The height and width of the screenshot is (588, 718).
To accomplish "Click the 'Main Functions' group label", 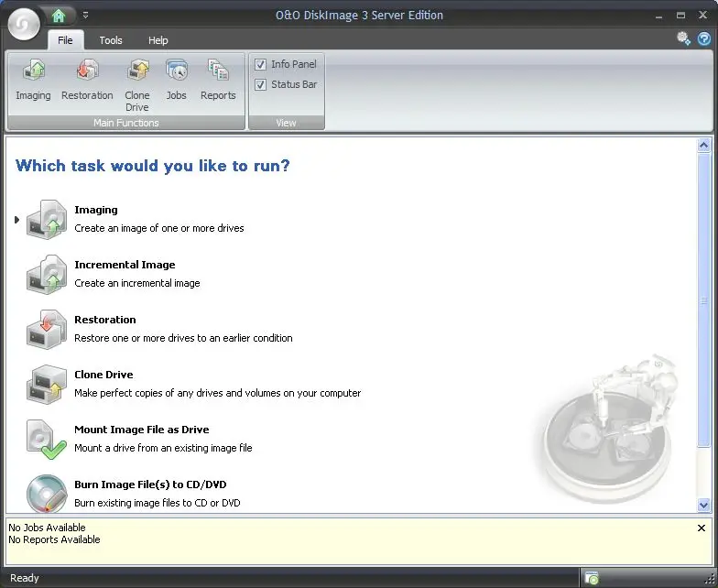I will (126, 123).
